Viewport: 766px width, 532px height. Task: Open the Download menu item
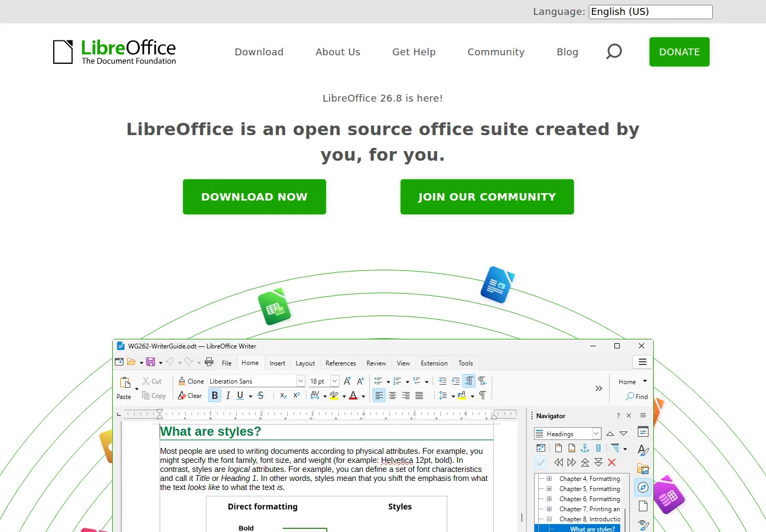(x=259, y=52)
